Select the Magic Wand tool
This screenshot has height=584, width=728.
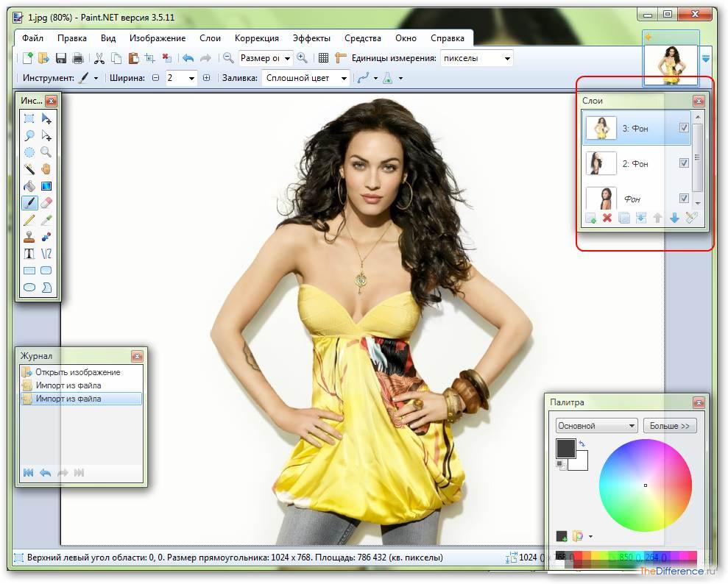pyautogui.click(x=29, y=169)
